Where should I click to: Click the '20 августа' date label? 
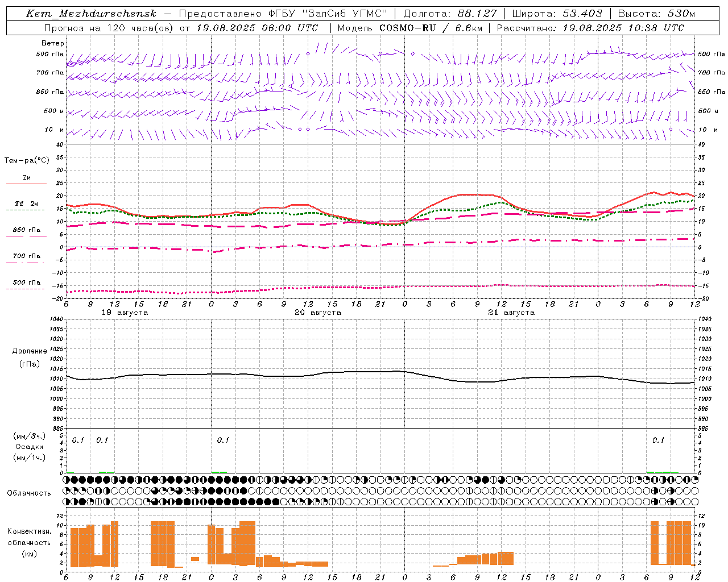point(318,313)
